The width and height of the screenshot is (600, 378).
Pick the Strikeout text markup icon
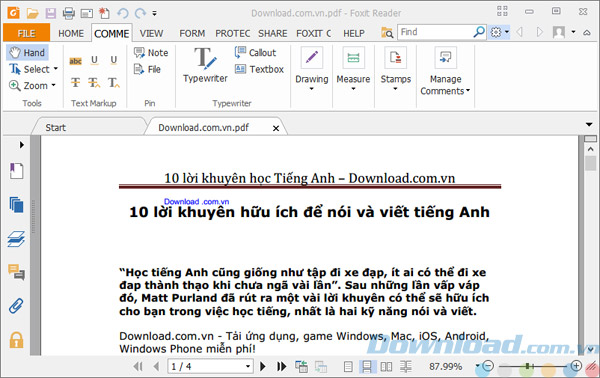pos(75,82)
